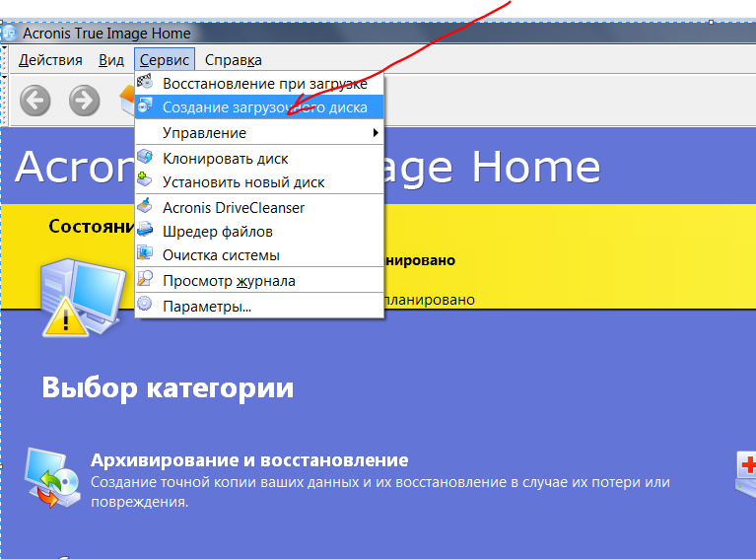Open Просмотр журнала

coord(259,281)
